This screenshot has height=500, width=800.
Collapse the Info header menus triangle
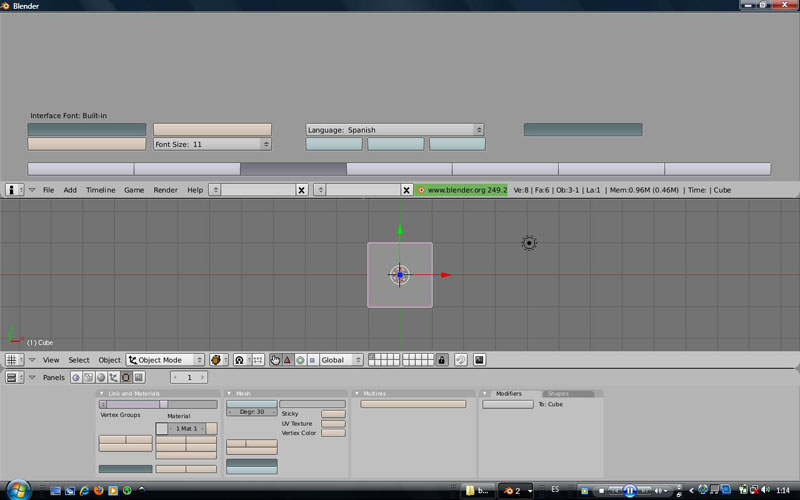(x=32, y=190)
